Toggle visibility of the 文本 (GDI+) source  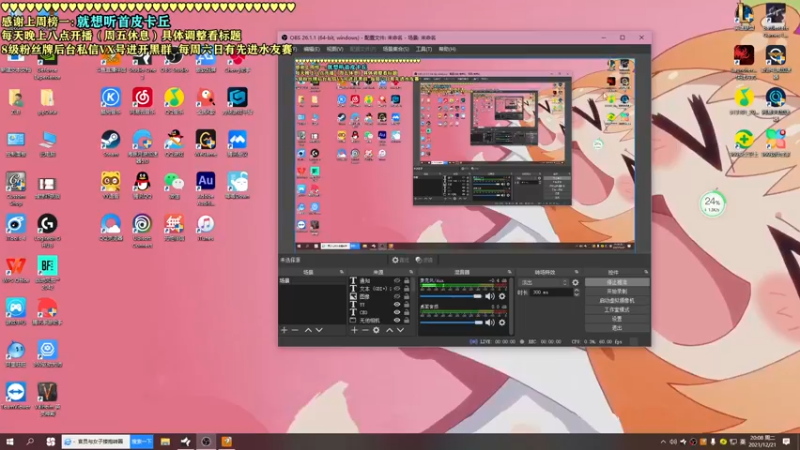[396, 288]
